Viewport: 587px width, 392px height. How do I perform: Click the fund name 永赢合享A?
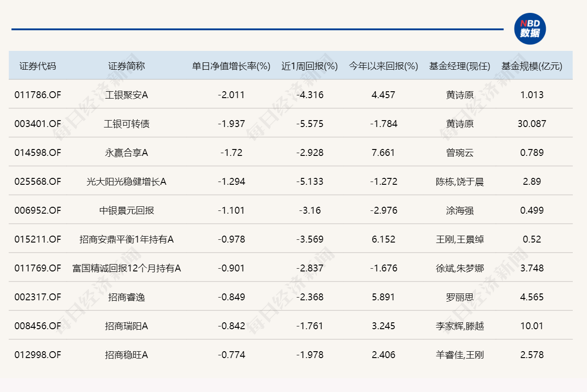[x=127, y=153]
